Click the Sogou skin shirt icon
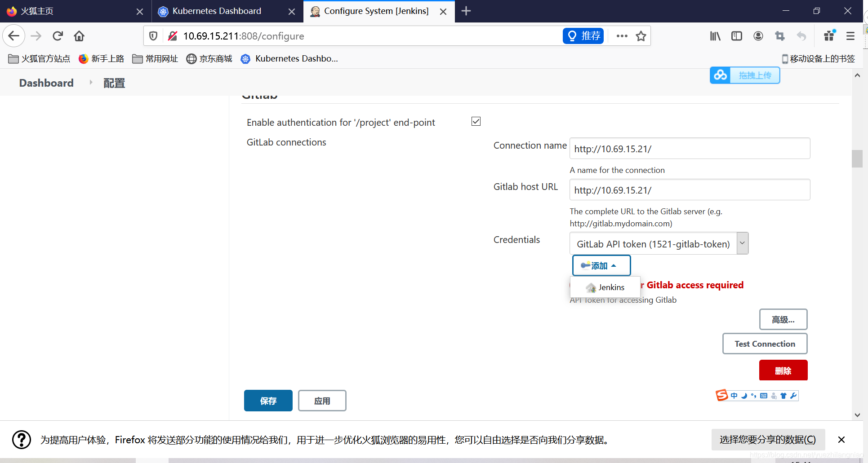 tap(783, 396)
